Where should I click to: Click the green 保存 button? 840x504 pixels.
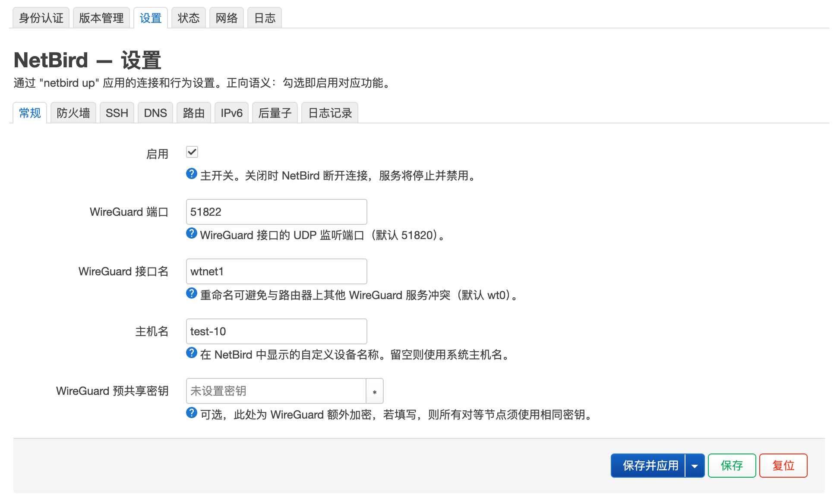click(x=732, y=466)
